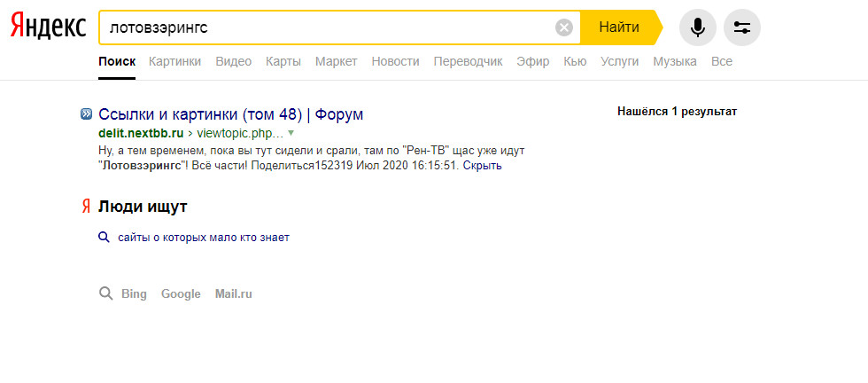Click Скрыть to collapse snippet
This screenshot has height=383, width=868.
(x=482, y=165)
